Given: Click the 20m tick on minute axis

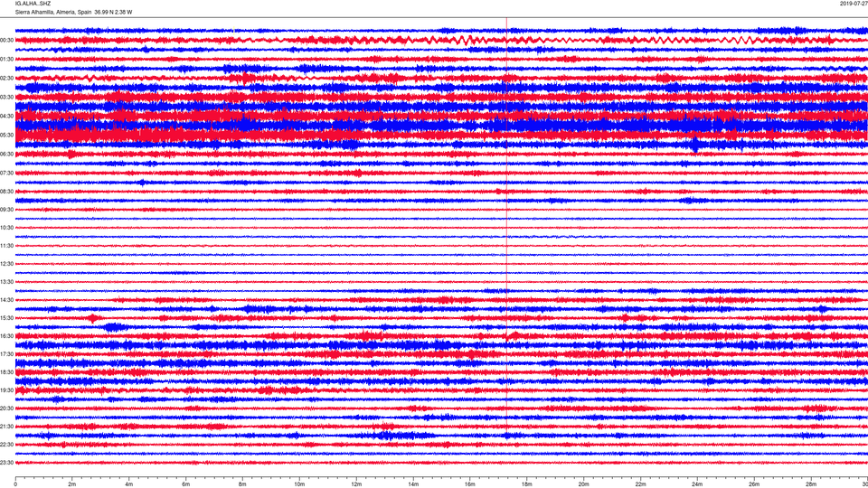Looking at the screenshot, I should pos(583,484).
